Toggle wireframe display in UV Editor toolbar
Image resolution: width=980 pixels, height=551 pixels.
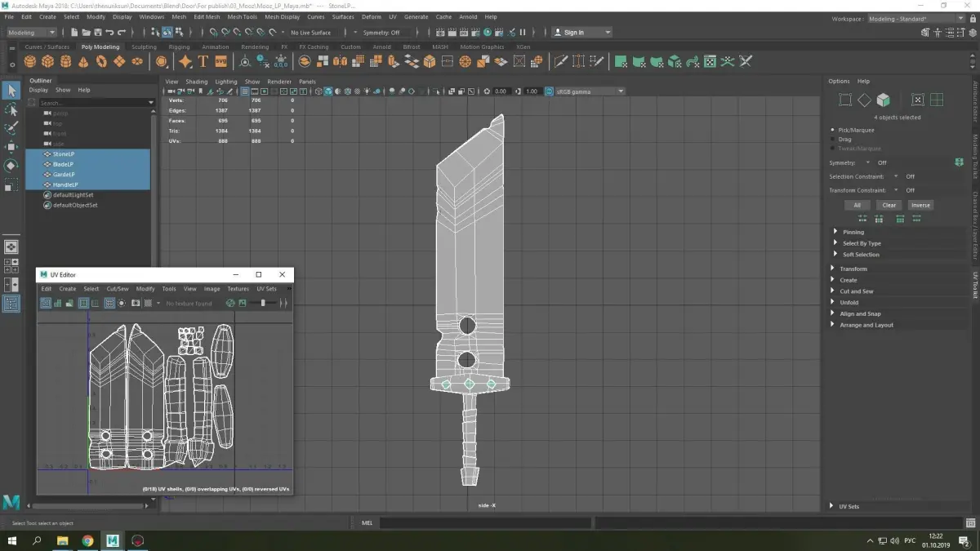click(x=46, y=303)
